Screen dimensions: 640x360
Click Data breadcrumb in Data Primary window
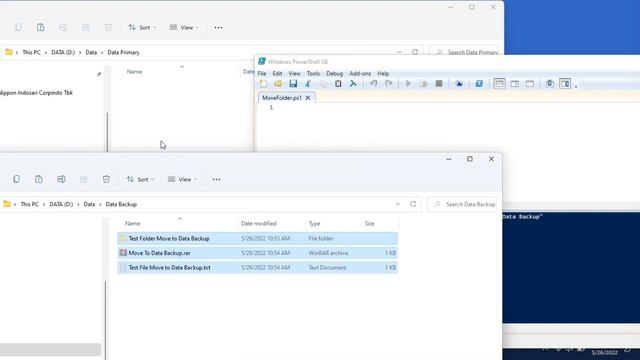tap(91, 52)
